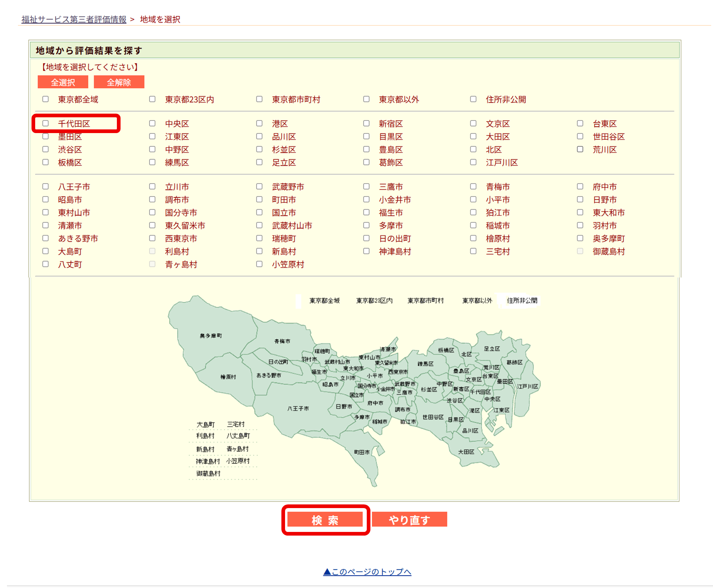Select 八王子市 area on the map

coord(298,408)
